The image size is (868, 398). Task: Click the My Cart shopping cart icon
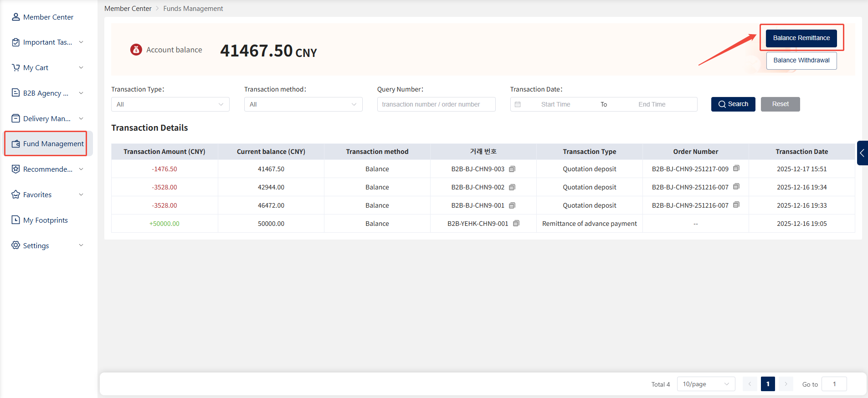pos(15,68)
